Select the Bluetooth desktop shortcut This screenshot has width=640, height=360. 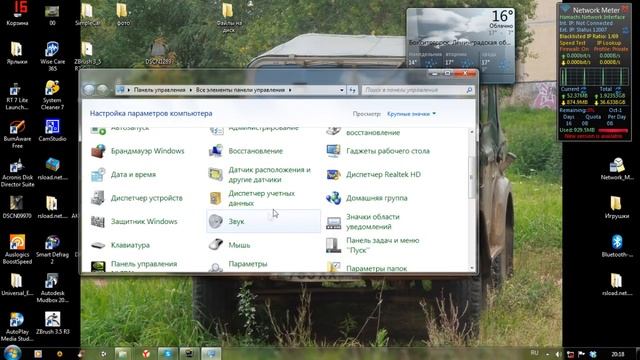[617, 246]
